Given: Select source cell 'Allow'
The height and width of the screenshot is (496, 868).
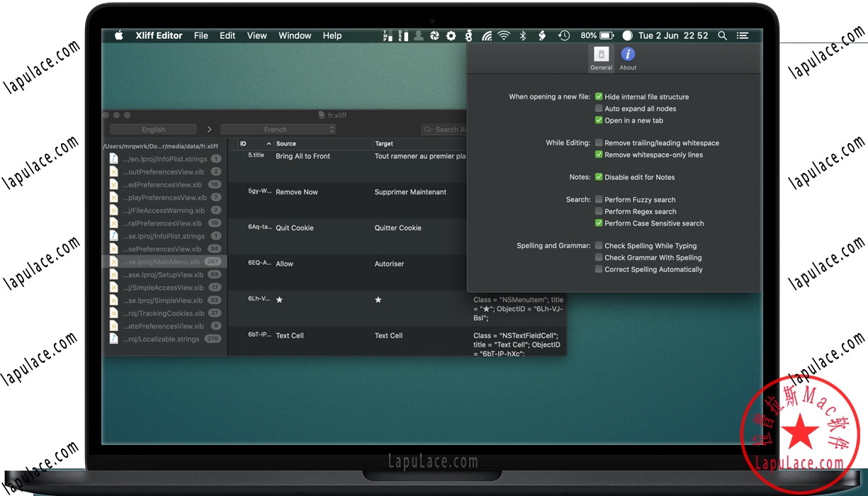Looking at the screenshot, I should tap(284, 264).
